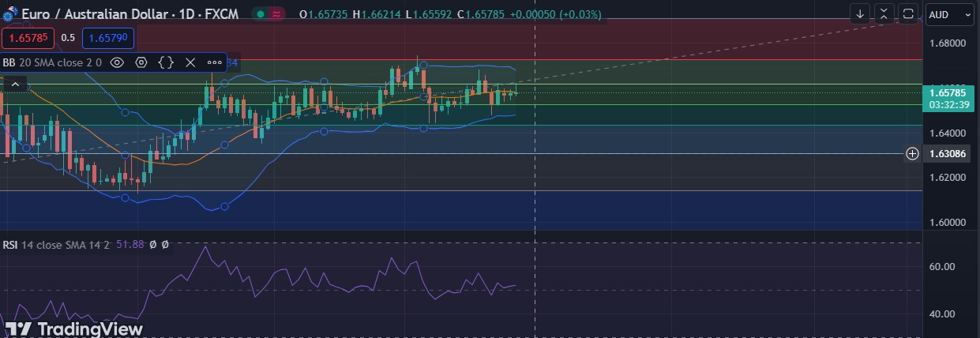Click the countdown timer 03:32:39

tap(948, 104)
